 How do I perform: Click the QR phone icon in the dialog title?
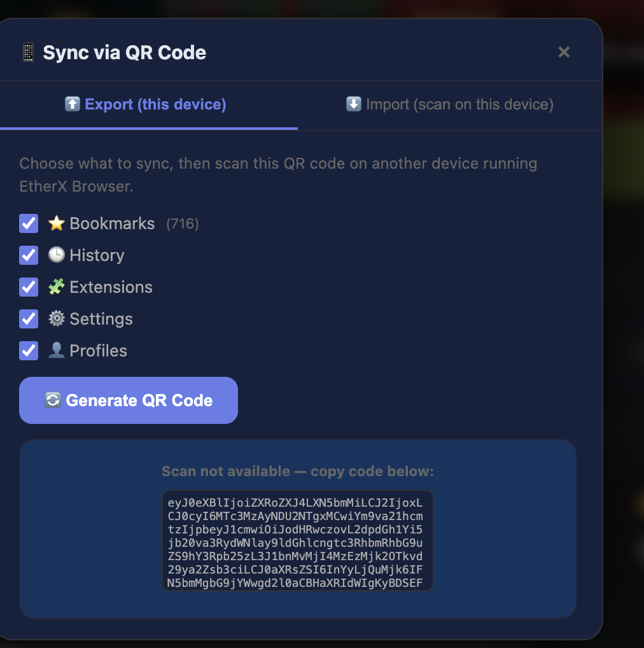point(27,52)
